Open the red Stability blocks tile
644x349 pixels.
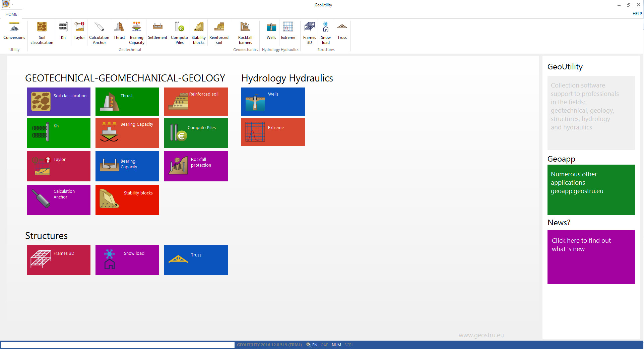127,200
